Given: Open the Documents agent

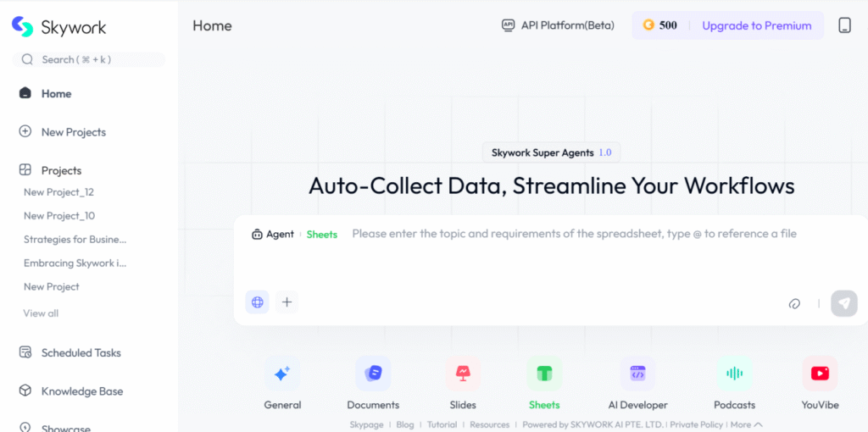Looking at the screenshot, I should (373, 374).
